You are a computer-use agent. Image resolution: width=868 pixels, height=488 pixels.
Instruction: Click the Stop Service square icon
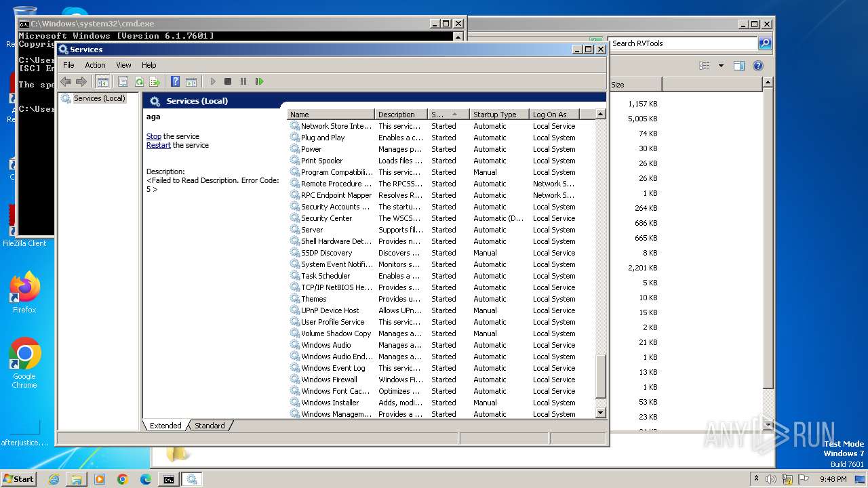click(228, 81)
